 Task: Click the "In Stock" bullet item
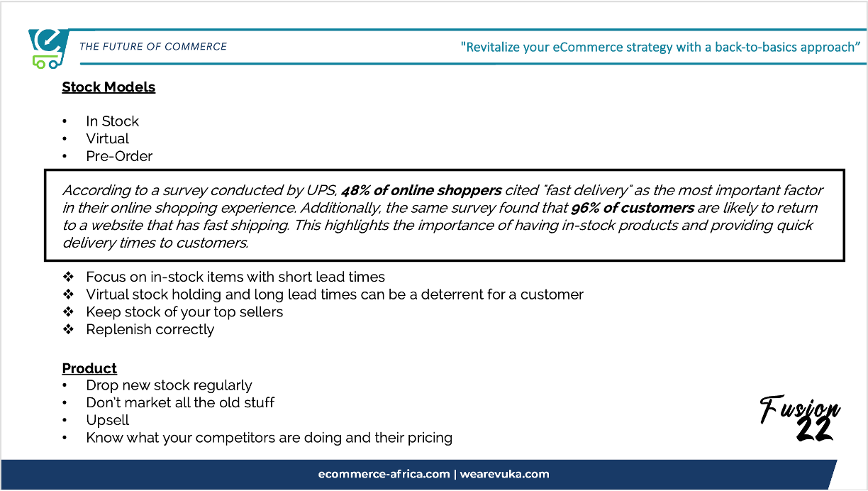pos(112,121)
